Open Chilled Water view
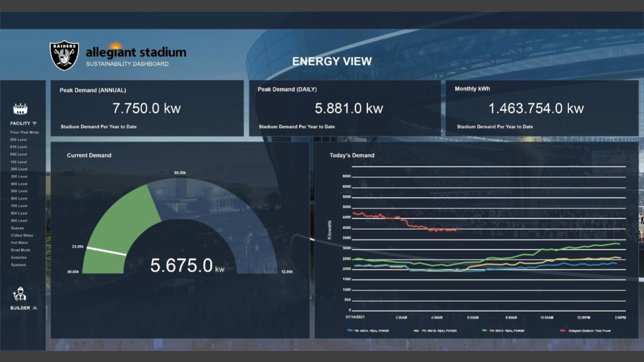 coord(22,235)
